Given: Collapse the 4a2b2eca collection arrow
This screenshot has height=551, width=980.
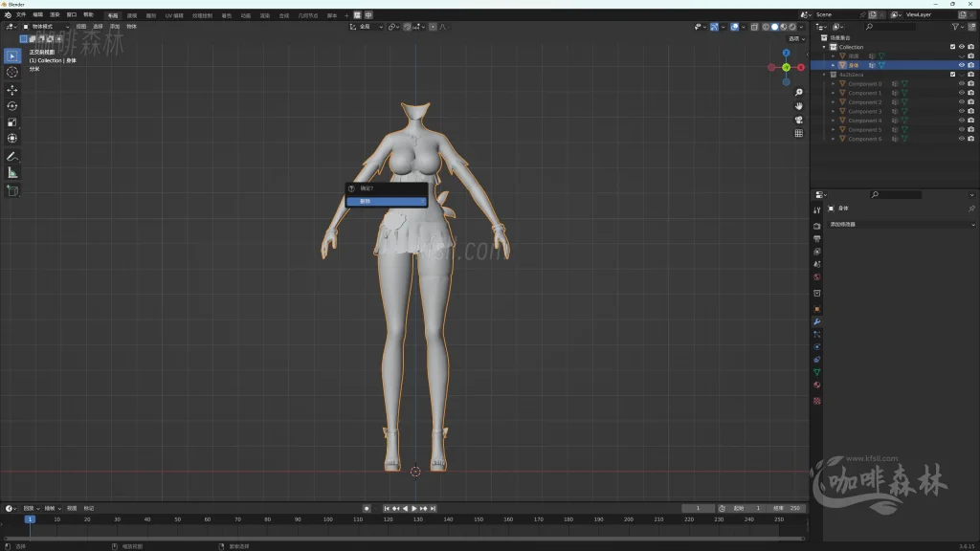Looking at the screenshot, I should pos(824,75).
